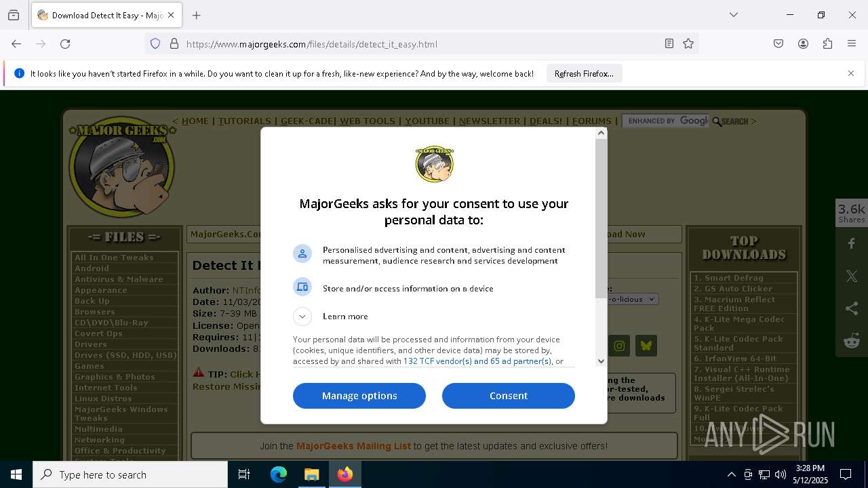Open volume control in system tray
Viewport: 868px width, 488px height.
coord(781,474)
